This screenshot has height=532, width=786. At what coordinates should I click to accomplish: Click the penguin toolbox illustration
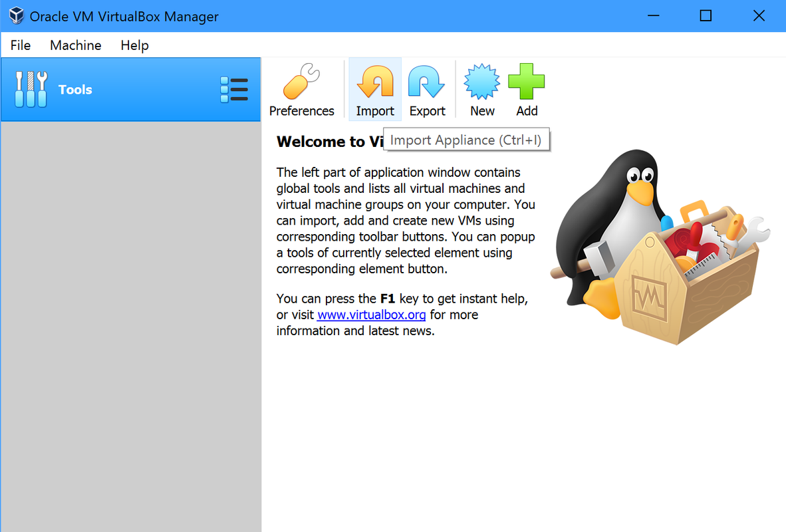pos(660,247)
